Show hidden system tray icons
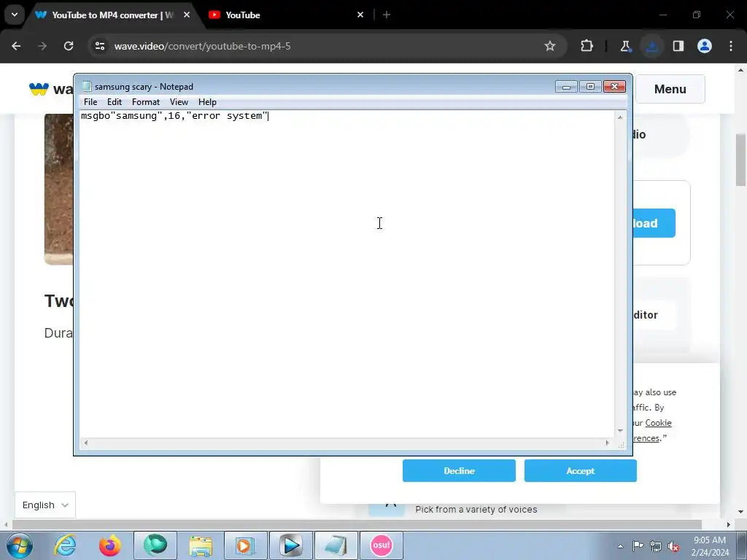 point(620,546)
